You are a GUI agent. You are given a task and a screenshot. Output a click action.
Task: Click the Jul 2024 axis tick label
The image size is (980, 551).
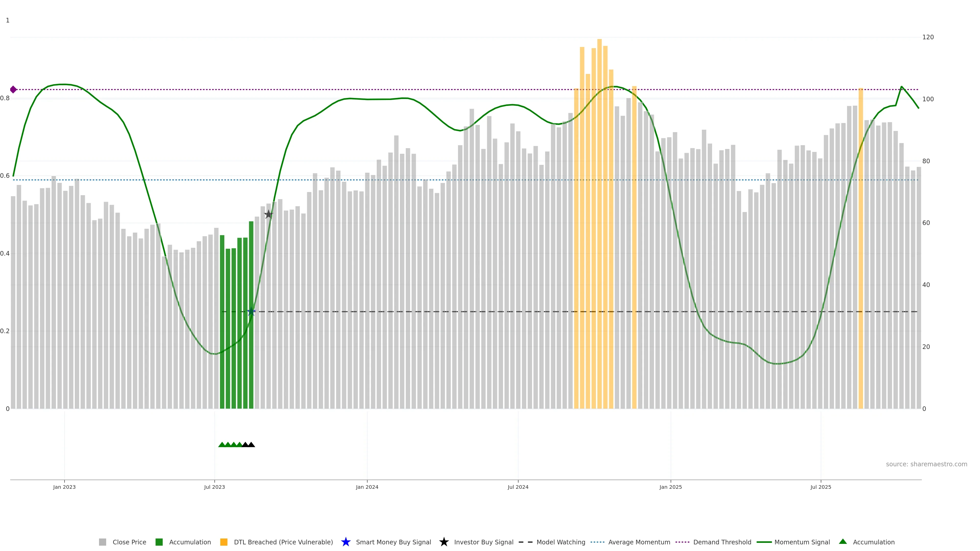point(518,487)
